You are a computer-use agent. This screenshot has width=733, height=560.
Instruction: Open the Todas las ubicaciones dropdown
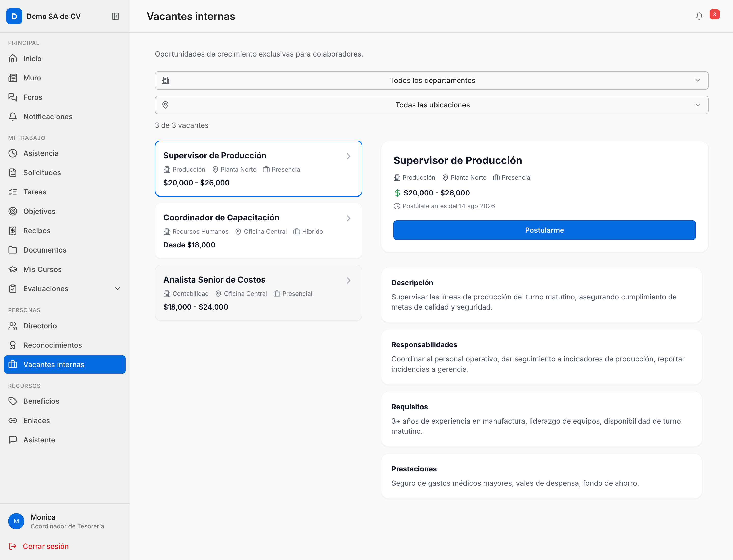tap(431, 105)
